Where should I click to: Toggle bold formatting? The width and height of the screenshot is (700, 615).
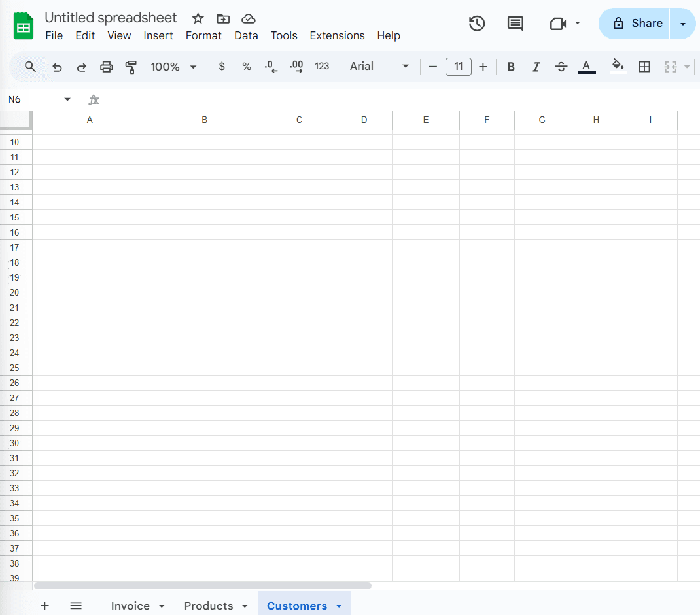pyautogui.click(x=511, y=67)
